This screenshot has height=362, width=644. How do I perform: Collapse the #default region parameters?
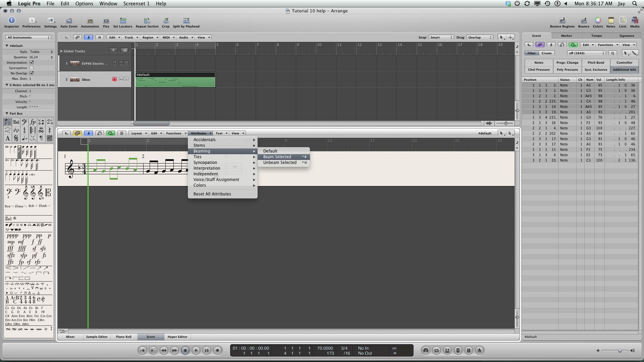coord(7,46)
